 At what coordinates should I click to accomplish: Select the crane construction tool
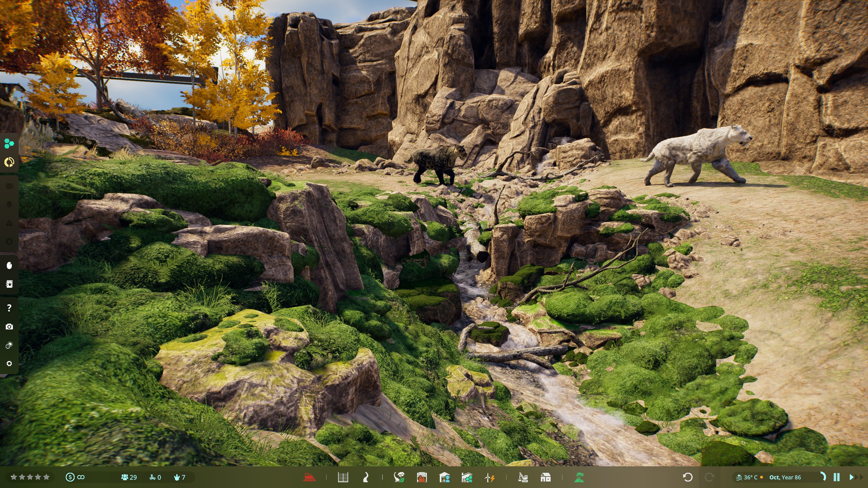tap(523, 477)
